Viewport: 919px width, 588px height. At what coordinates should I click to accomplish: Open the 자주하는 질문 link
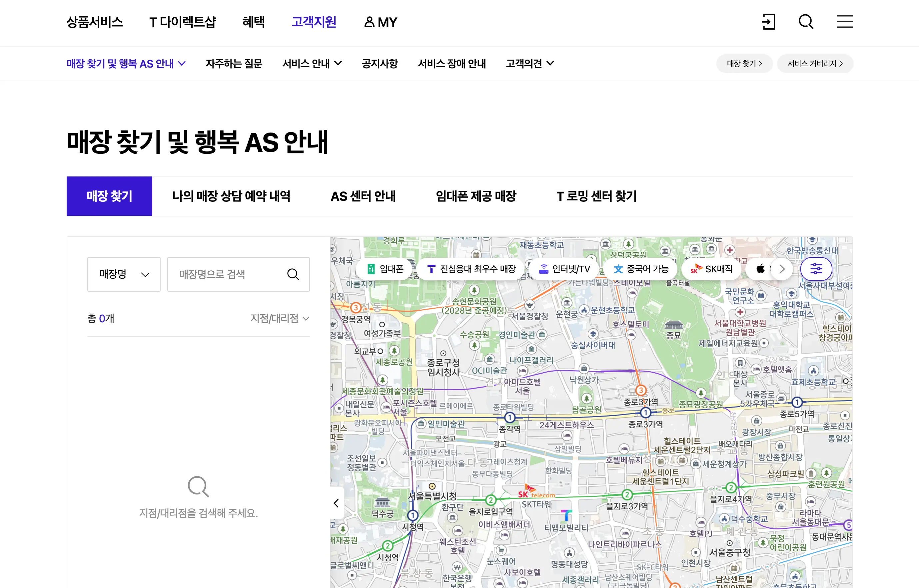[x=234, y=63]
